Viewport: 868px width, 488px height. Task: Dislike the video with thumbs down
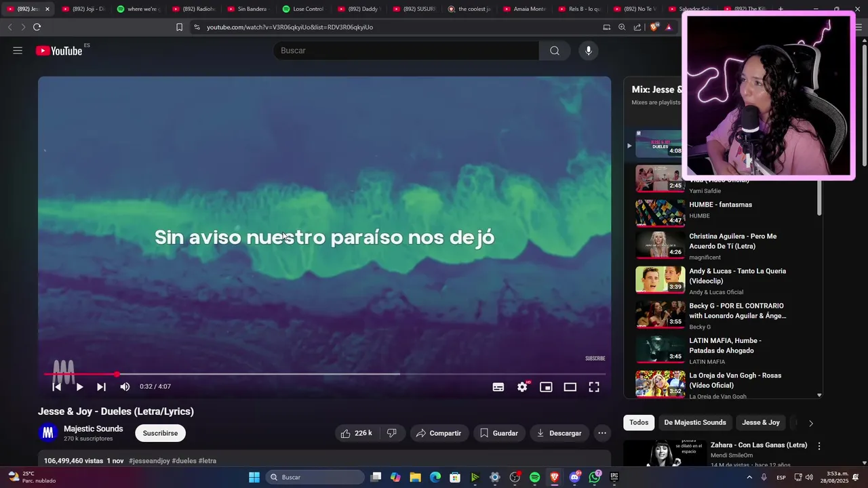(392, 433)
